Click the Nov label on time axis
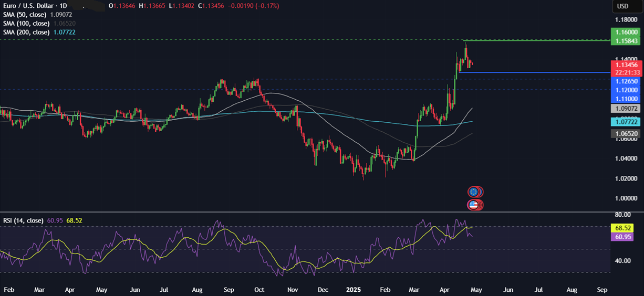The height and width of the screenshot is (296, 644). coord(293,290)
